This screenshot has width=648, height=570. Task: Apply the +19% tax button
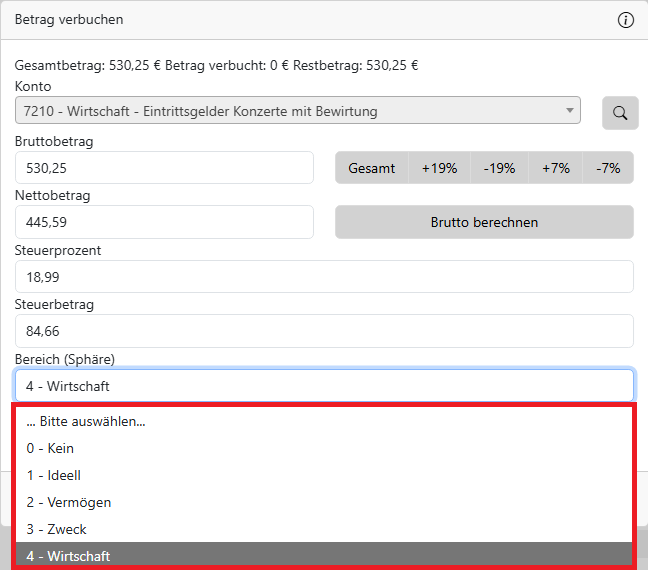439,168
